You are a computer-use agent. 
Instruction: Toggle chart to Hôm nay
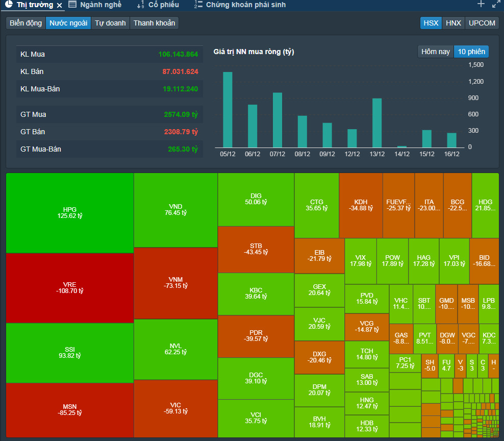coord(436,52)
